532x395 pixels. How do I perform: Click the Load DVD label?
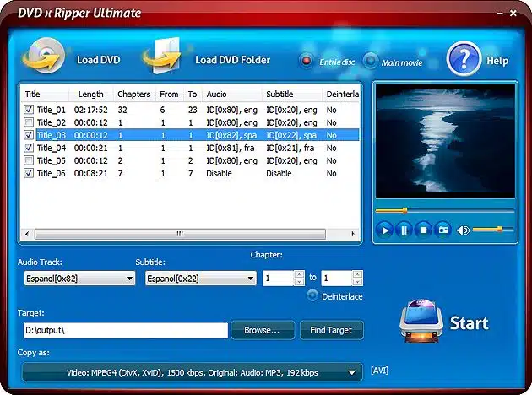point(99,60)
